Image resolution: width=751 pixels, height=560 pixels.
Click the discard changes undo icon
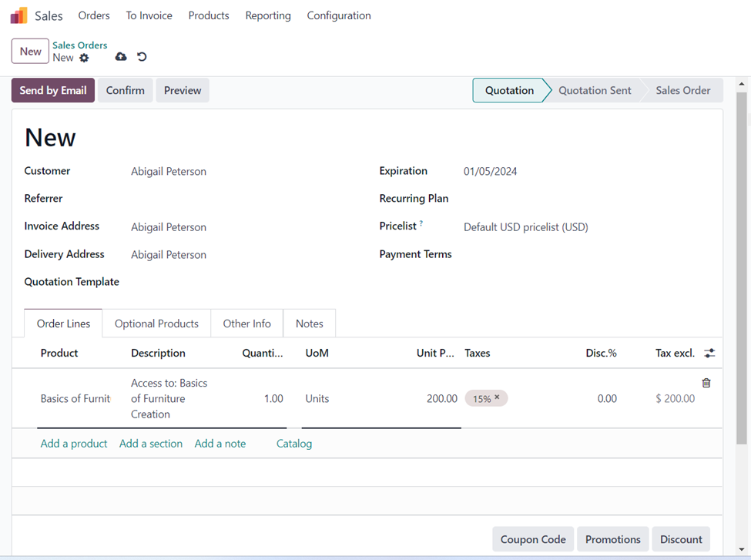pyautogui.click(x=142, y=57)
